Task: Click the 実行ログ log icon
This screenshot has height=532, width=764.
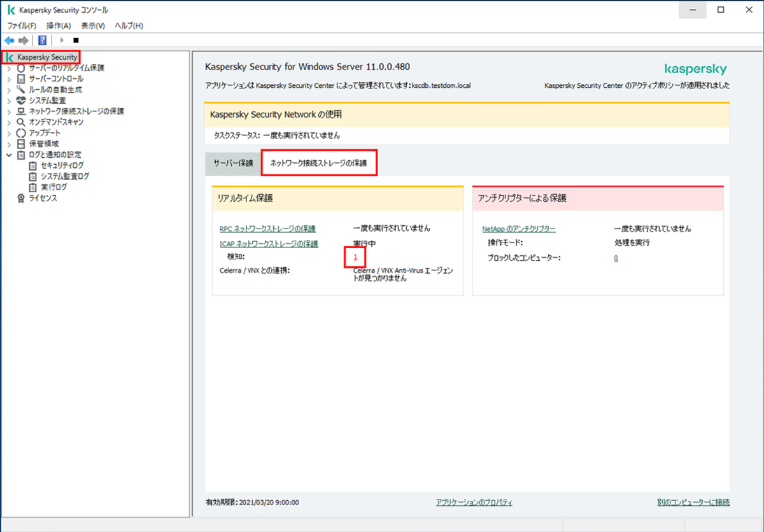Action: 32,187
